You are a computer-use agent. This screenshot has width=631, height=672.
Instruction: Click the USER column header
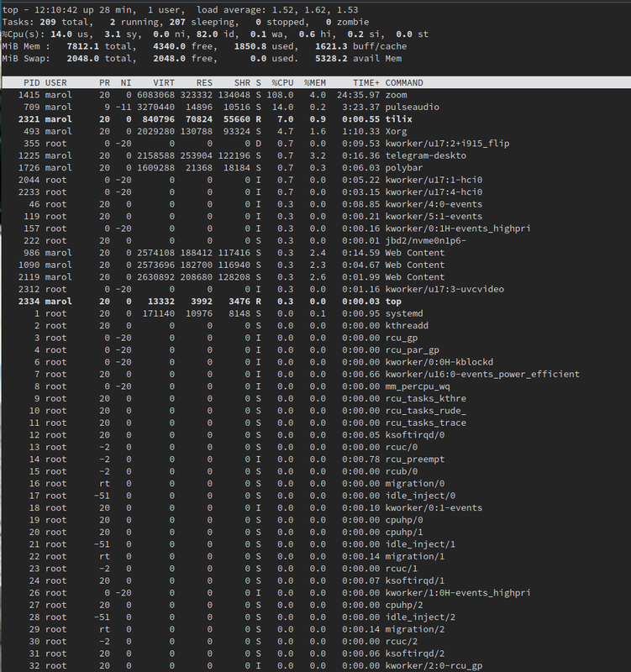tap(55, 82)
